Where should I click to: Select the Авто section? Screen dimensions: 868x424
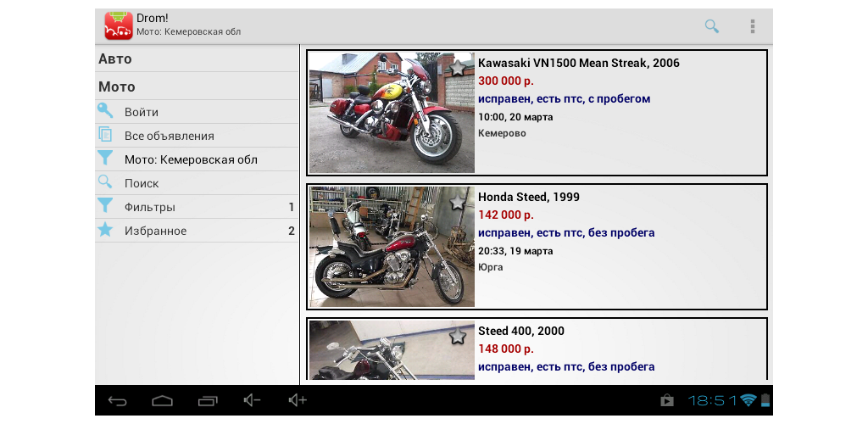click(x=197, y=59)
